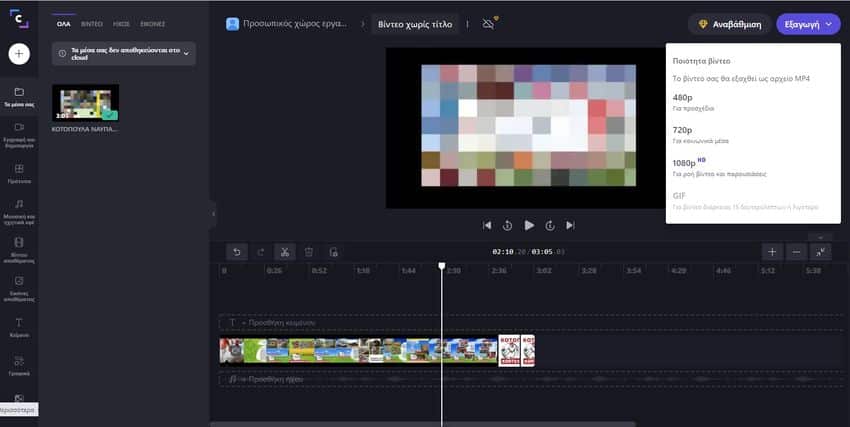Expand the cloud media storage notice
Image resolution: width=850 pixels, height=427 pixels.
tap(124, 54)
